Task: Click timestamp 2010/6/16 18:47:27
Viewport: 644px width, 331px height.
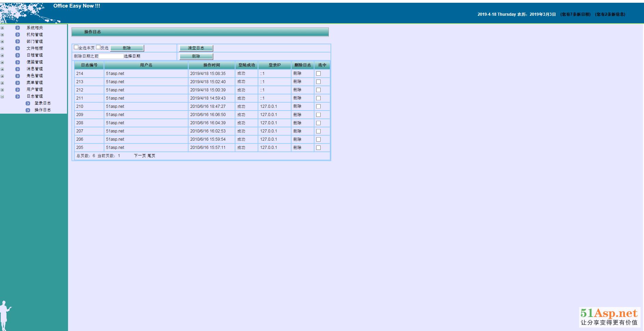Action: click(x=208, y=106)
